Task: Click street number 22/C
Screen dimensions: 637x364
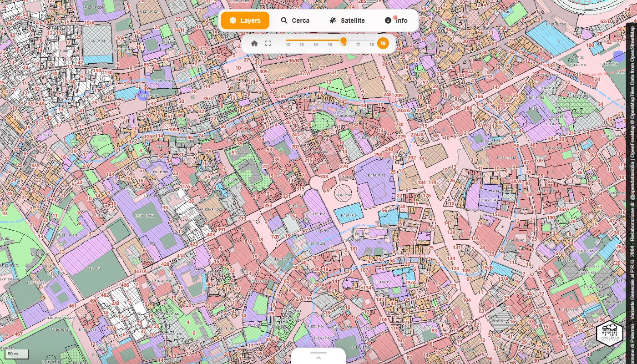Action: tap(180, 19)
